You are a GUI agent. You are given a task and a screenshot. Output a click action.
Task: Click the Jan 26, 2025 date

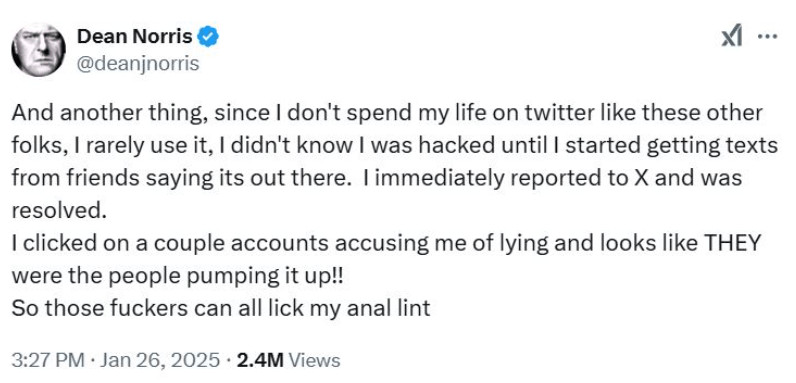pyautogui.click(x=160, y=360)
